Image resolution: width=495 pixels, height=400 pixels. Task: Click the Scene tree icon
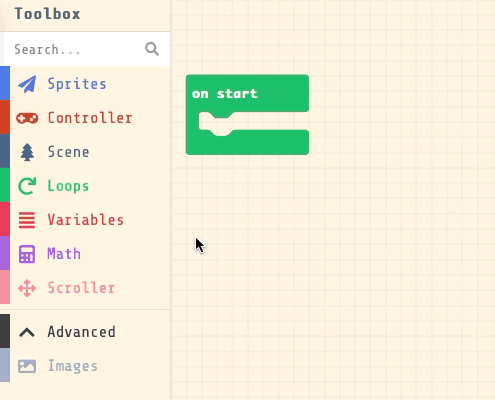27,152
